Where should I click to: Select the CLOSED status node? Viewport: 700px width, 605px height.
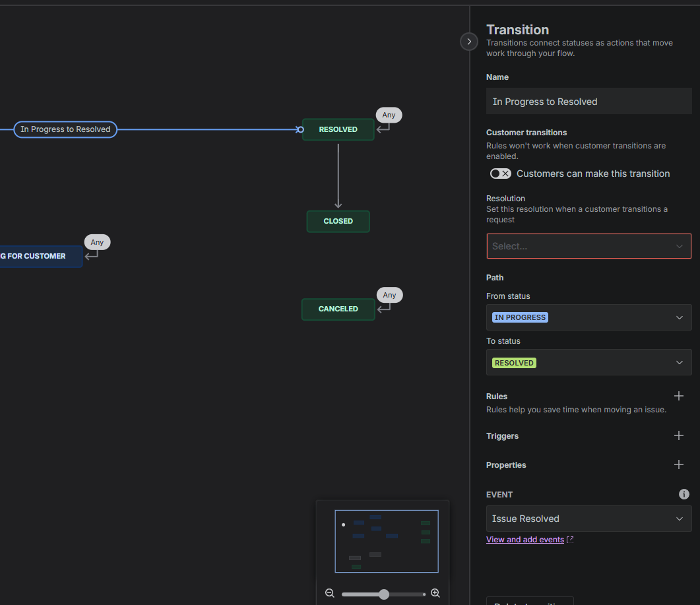tap(338, 222)
